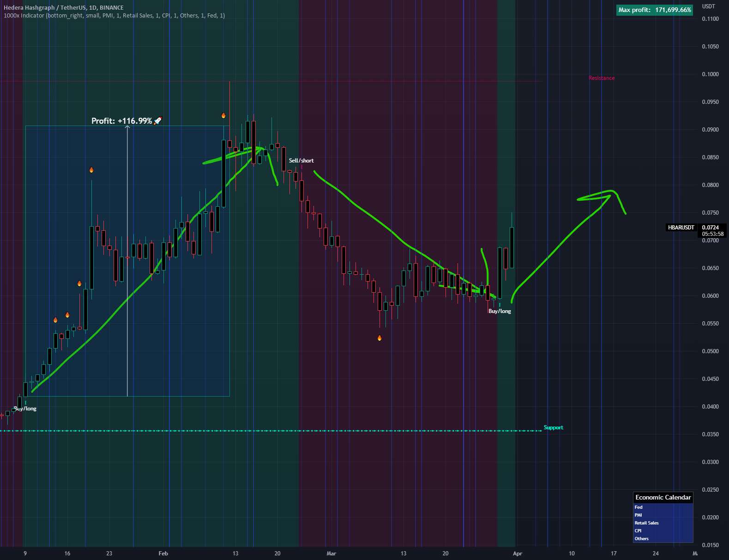Click the 'Buy/long' label near the 0.0400 level
729x560 pixels.
[x=25, y=409]
